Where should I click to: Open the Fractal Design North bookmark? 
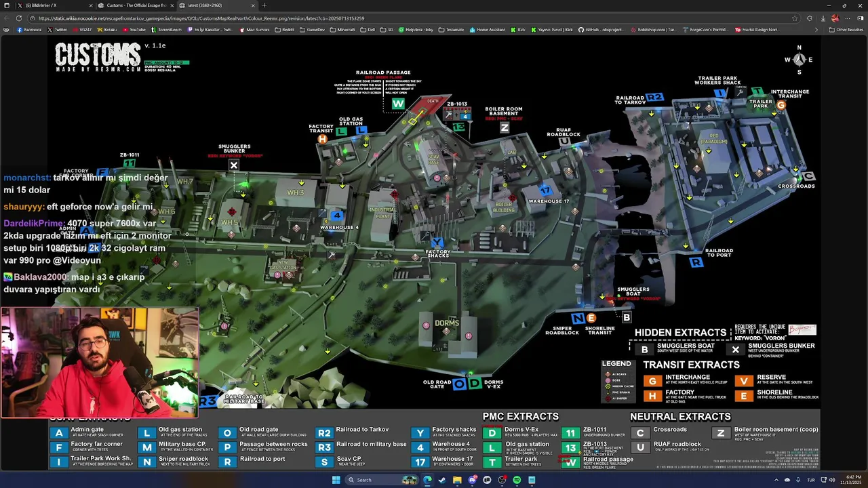pyautogui.click(x=757, y=30)
